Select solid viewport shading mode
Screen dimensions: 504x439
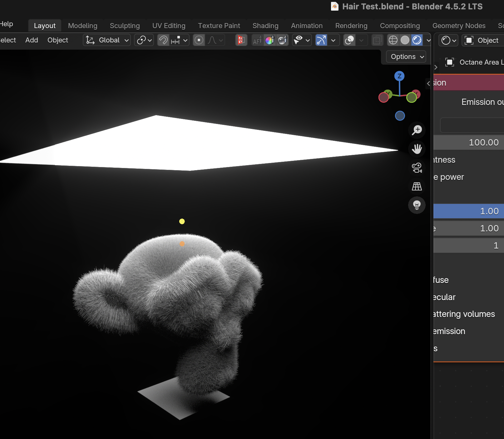[405, 40]
